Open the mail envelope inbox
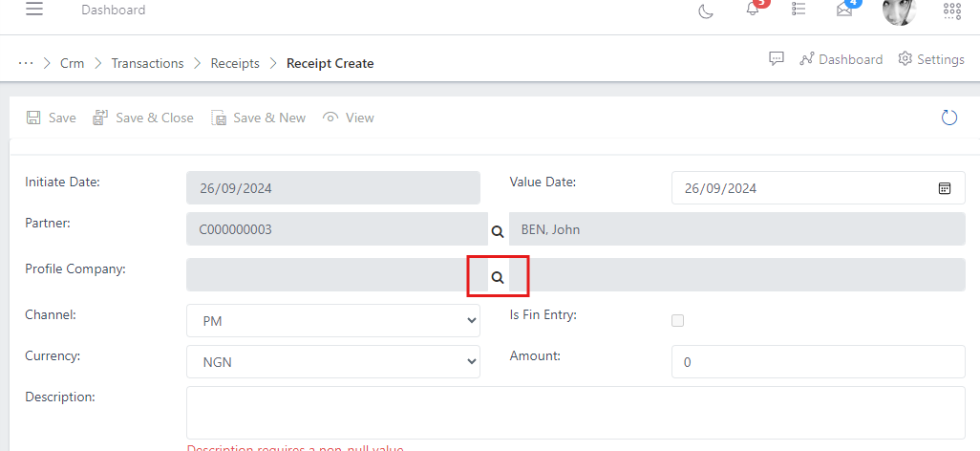This screenshot has width=980, height=451. tap(844, 10)
